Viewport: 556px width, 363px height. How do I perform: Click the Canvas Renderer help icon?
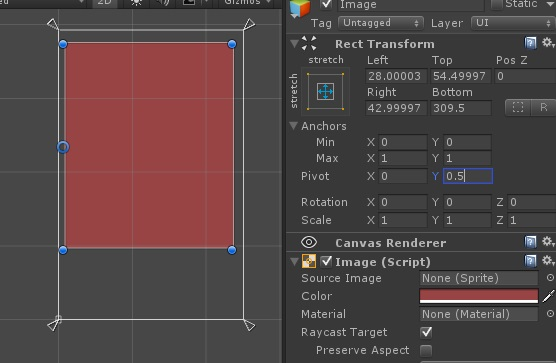pos(530,242)
